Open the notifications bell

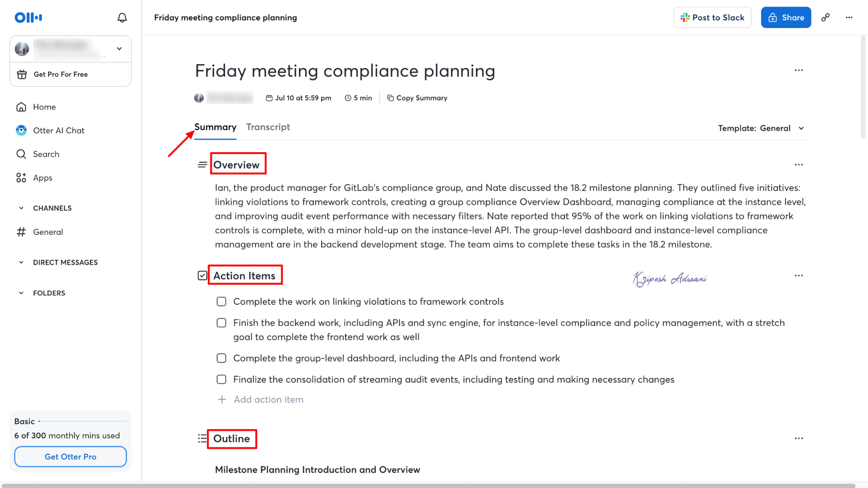pos(122,18)
